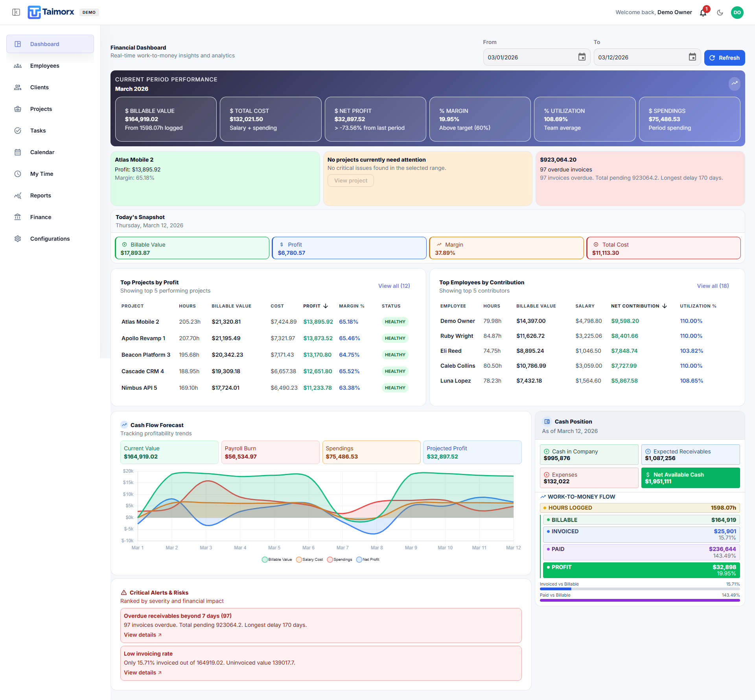The height and width of the screenshot is (700, 755).
Task: Open View all (12) projects link
Action: pyautogui.click(x=394, y=286)
